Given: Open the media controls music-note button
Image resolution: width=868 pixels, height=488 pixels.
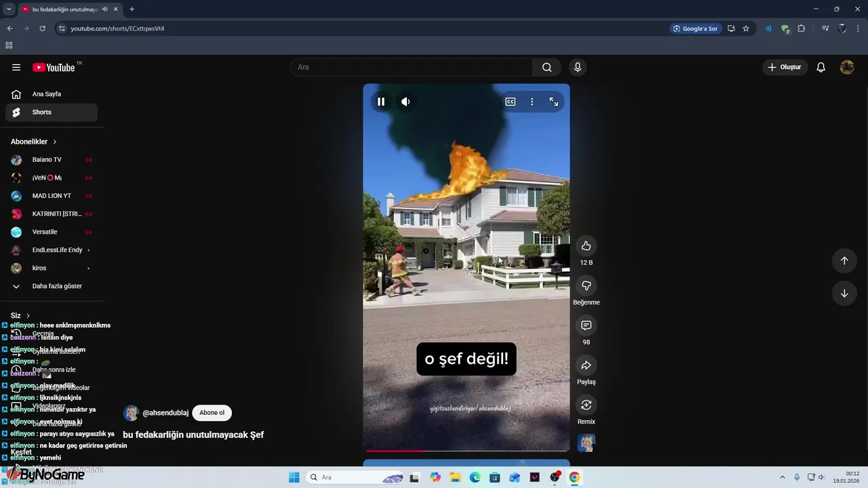Looking at the screenshot, I should coord(825,28).
